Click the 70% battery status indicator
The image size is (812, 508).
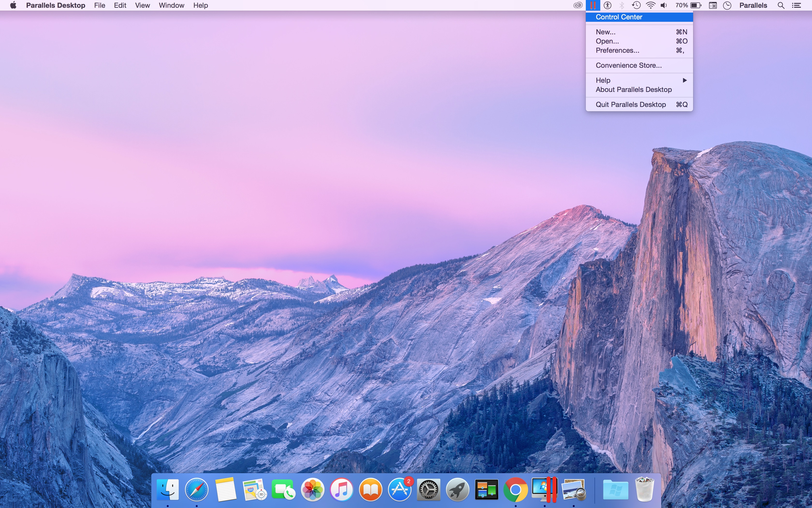click(689, 5)
